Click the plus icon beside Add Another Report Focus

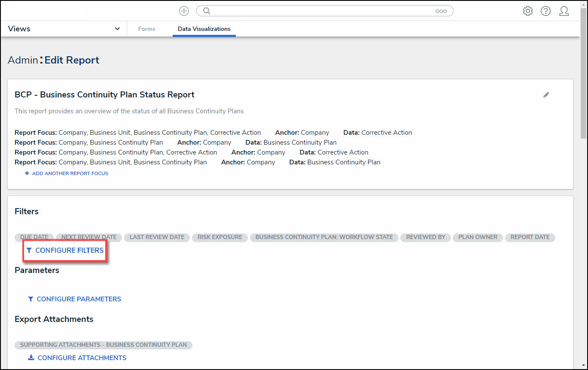27,173
